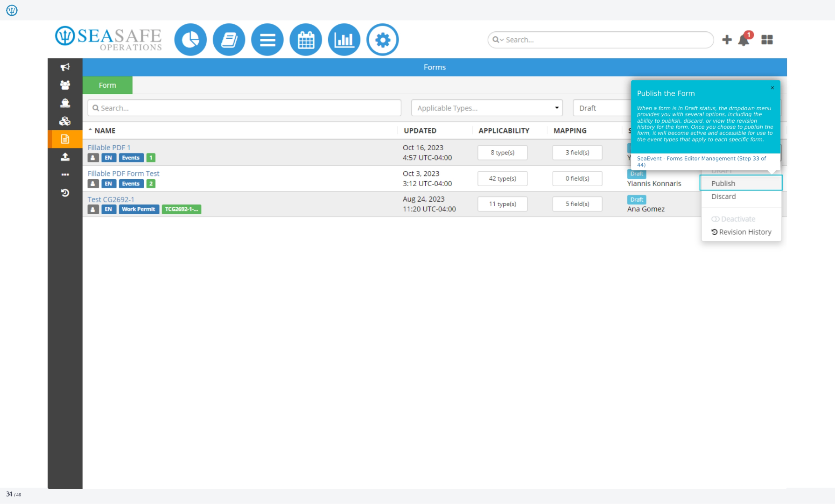Screen dimensions: 835x504
Task: Open the bar chart reports icon
Action: click(x=344, y=40)
